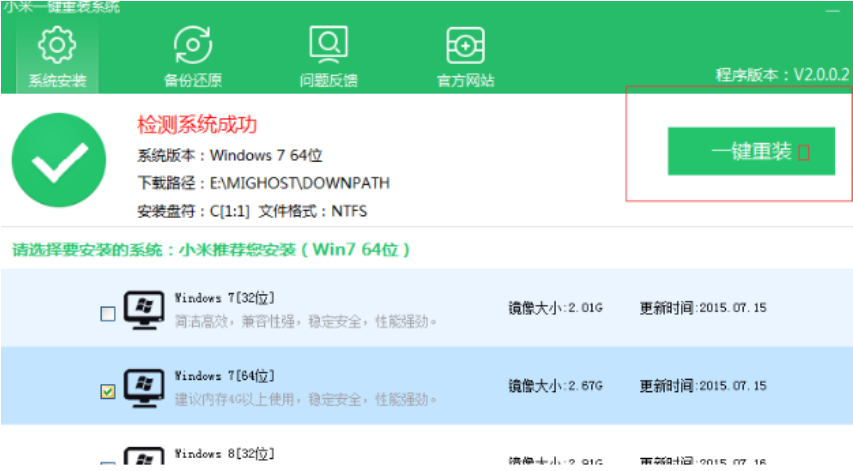This screenshot has height=471, width=853.
Task: Click 系统版本：Windows 7 64位 line
Action: pyautogui.click(x=230, y=156)
